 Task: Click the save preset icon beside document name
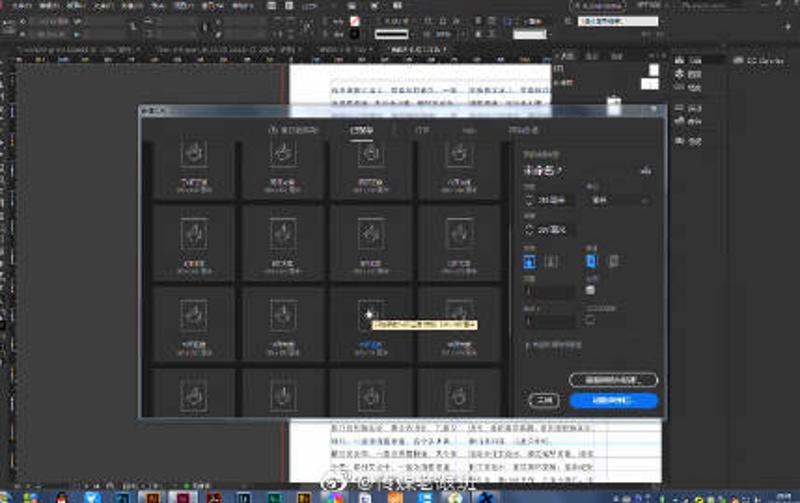(647, 171)
